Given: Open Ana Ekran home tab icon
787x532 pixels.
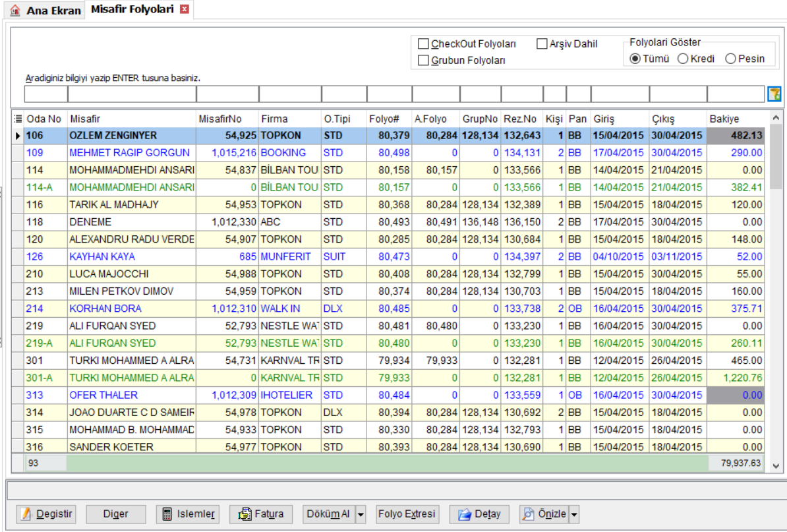Looking at the screenshot, I should click(15, 10).
